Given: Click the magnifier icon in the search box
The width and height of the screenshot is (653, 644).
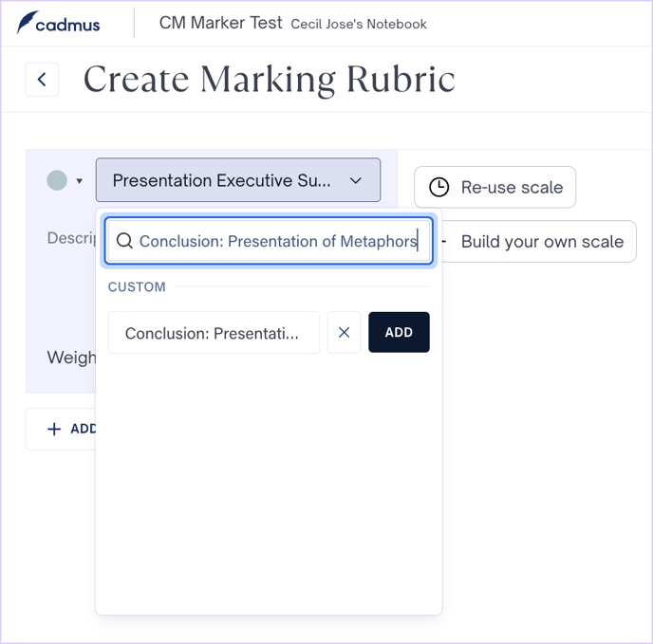Looking at the screenshot, I should [x=124, y=241].
